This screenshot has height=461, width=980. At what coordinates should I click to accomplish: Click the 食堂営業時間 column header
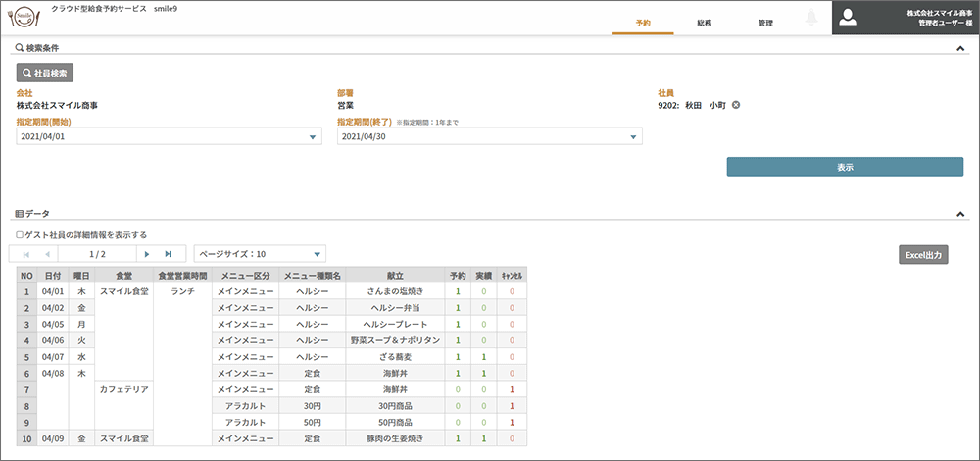click(183, 276)
